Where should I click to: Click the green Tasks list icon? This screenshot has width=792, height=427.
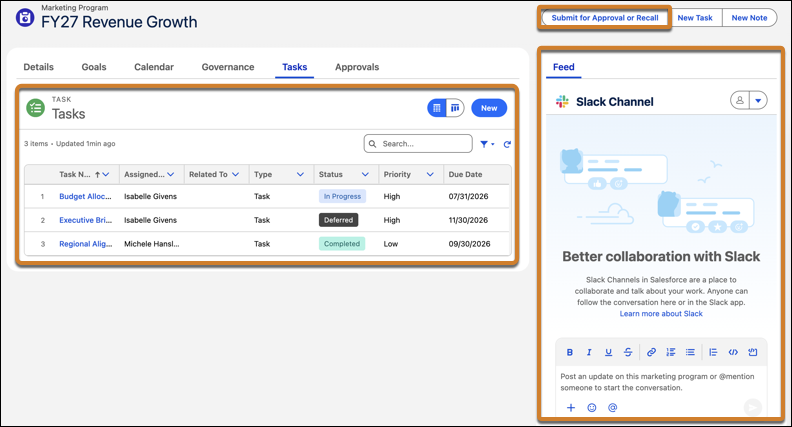(35, 108)
